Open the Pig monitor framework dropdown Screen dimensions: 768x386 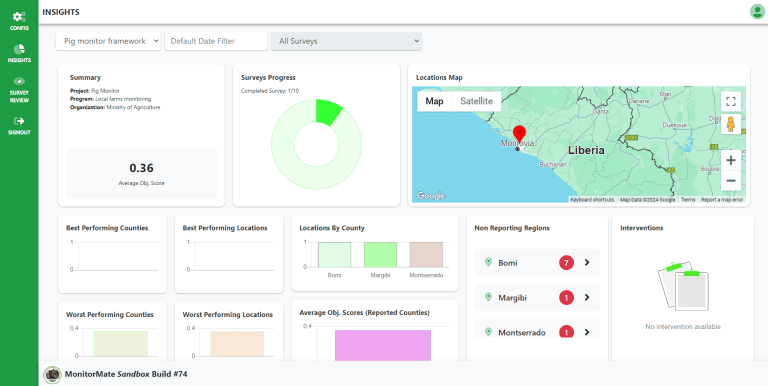coord(108,41)
